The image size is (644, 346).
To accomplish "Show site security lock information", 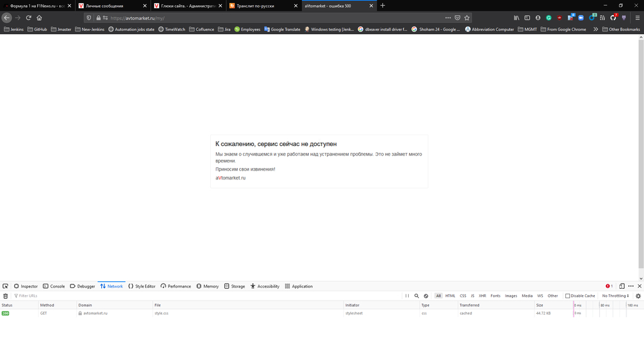I will click(98, 18).
